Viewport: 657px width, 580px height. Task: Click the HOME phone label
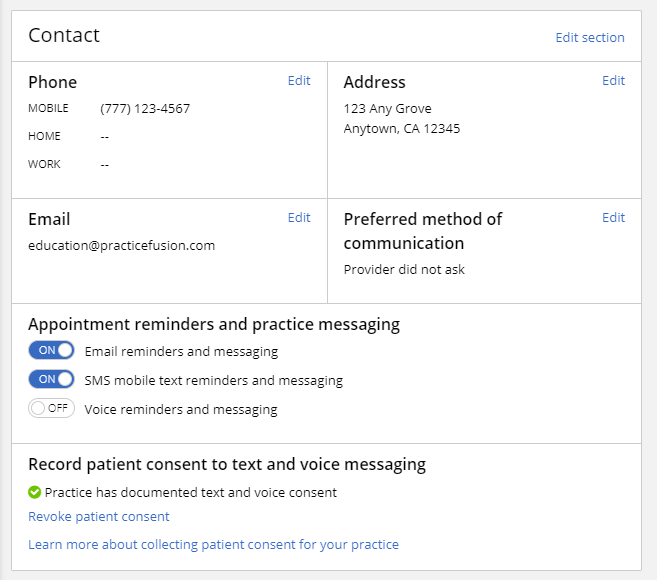click(x=44, y=136)
